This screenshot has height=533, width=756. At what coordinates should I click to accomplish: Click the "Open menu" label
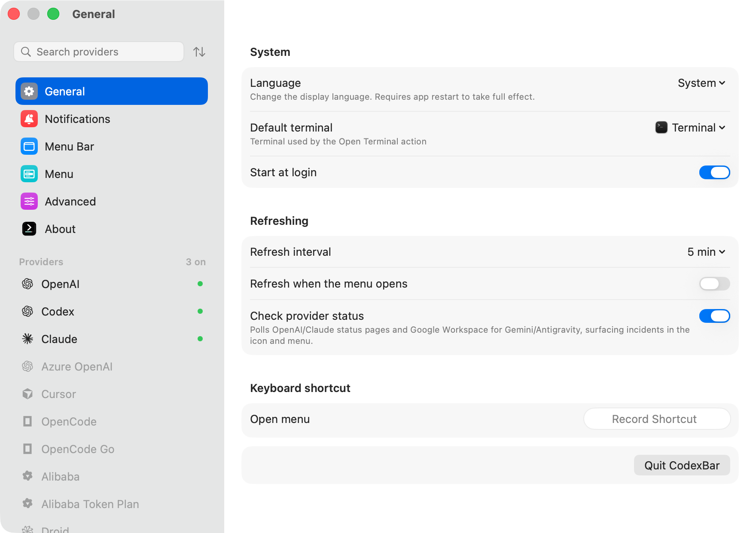pos(280,419)
